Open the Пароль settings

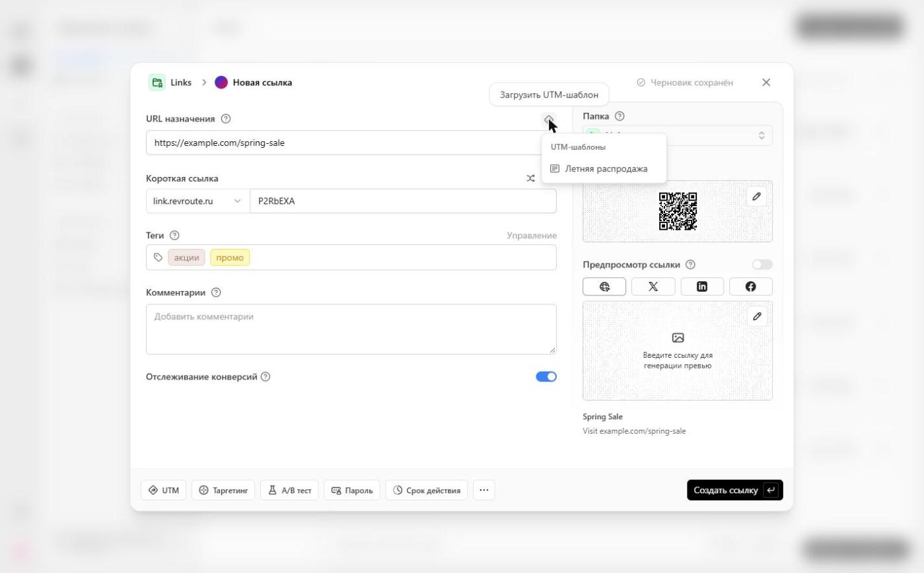(x=352, y=490)
